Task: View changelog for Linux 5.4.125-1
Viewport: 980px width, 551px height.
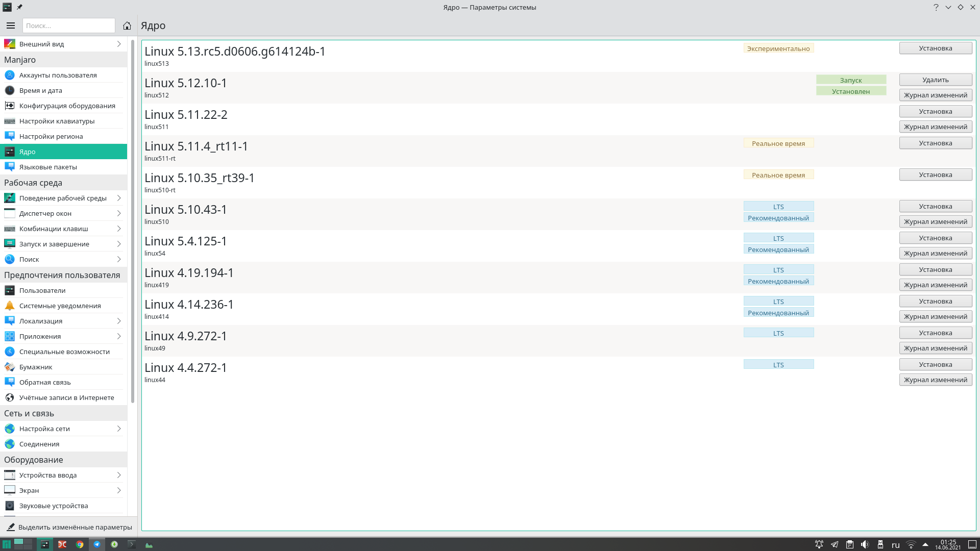Action: coord(936,253)
